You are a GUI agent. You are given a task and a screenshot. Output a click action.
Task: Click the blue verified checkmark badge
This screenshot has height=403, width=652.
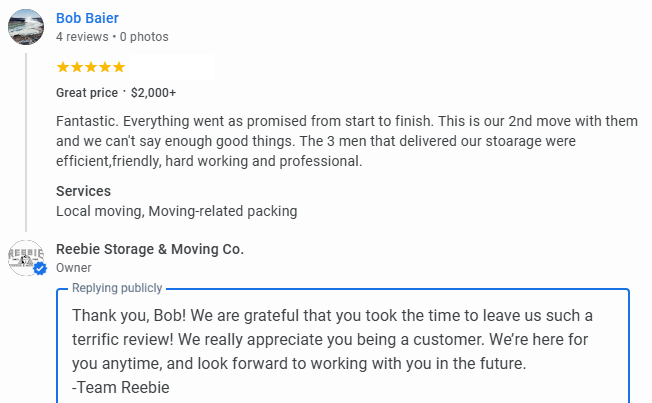[40, 269]
